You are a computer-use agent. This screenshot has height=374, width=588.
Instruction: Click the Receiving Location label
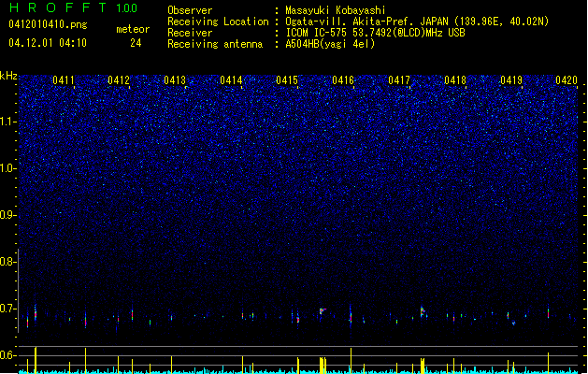(x=218, y=22)
